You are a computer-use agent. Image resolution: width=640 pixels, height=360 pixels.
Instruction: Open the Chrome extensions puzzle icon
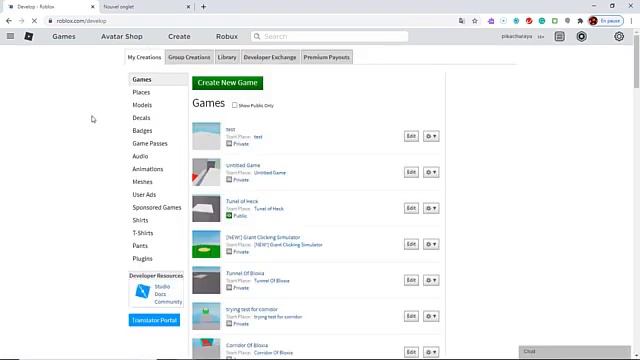[x=580, y=21]
